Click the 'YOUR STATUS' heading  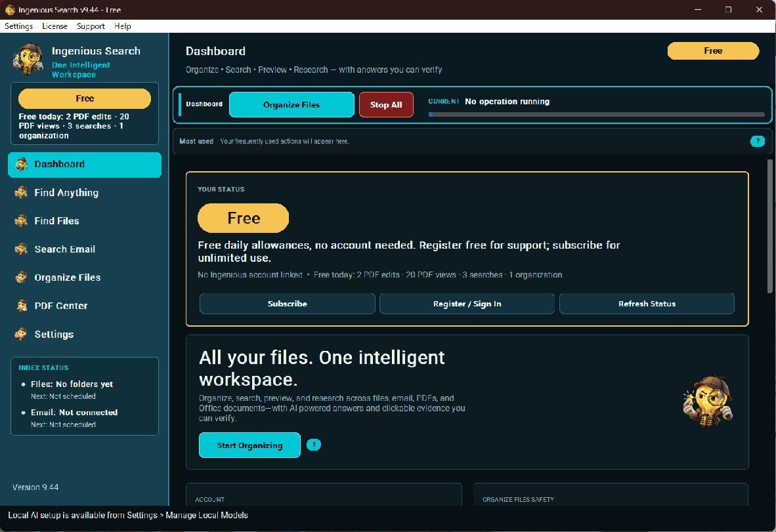pos(221,190)
